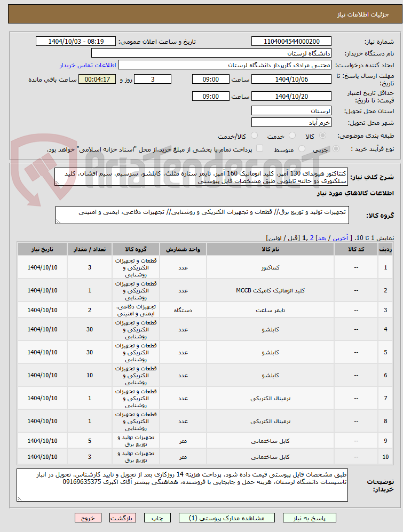Click the 'بازگشت' back button

pos(123,518)
